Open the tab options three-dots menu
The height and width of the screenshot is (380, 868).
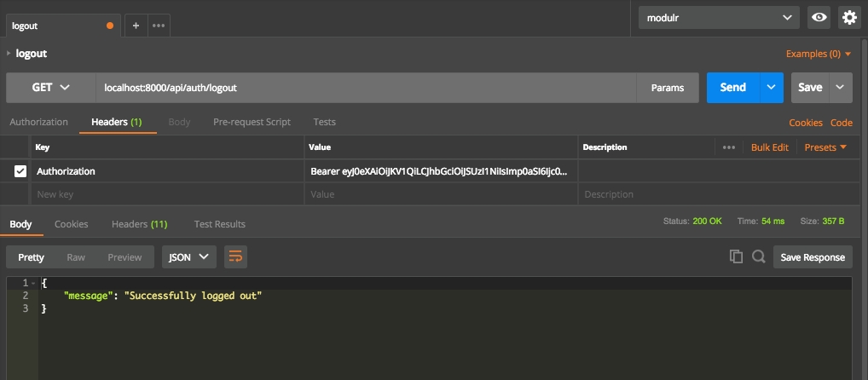tap(159, 26)
